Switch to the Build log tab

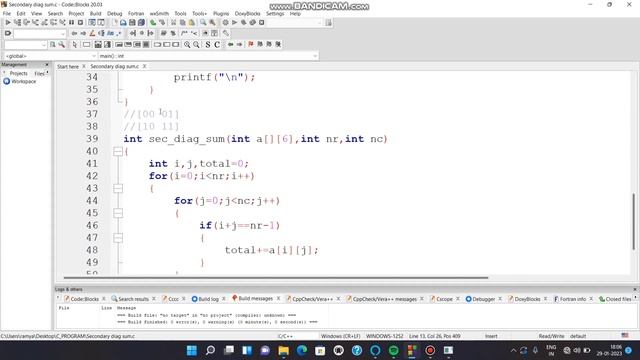(208, 299)
